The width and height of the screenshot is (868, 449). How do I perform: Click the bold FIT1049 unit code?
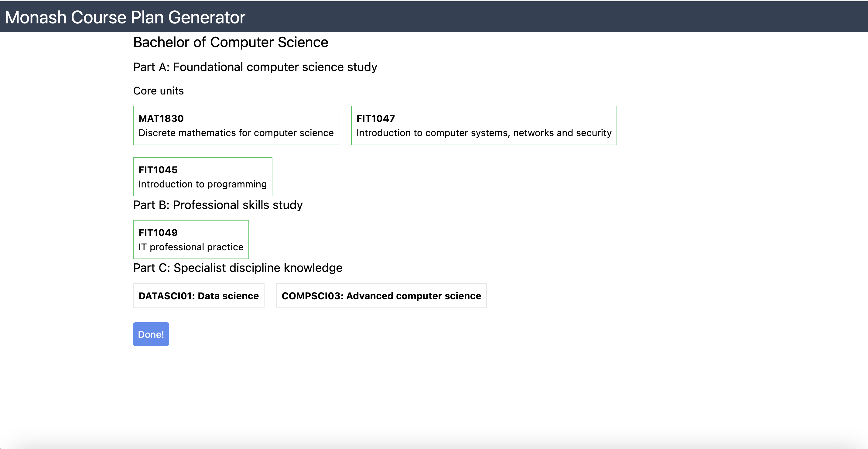158,233
